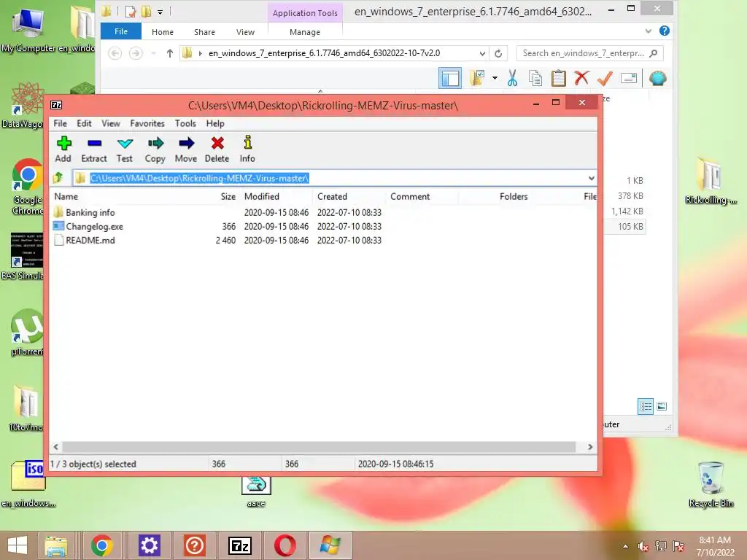Screen dimensions: 747x560
Task: Open 7-Zip taskbar button
Action: 240,545
